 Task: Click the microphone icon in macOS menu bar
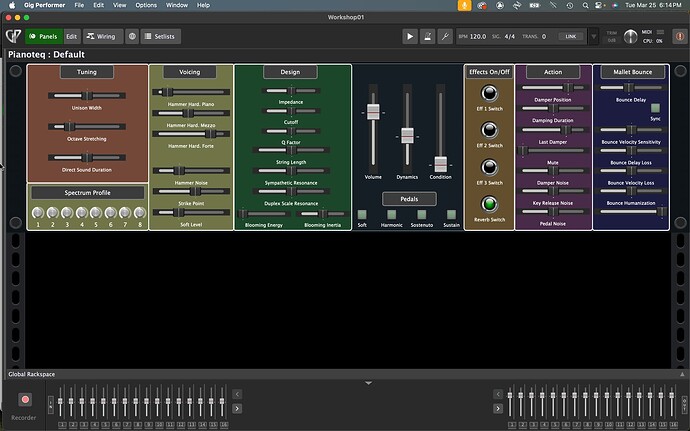point(464,5)
